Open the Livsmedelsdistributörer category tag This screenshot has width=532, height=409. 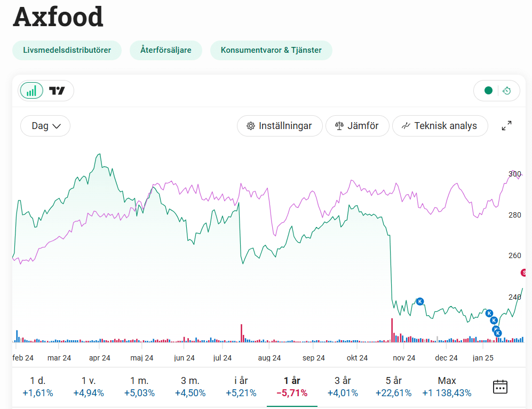(x=67, y=51)
